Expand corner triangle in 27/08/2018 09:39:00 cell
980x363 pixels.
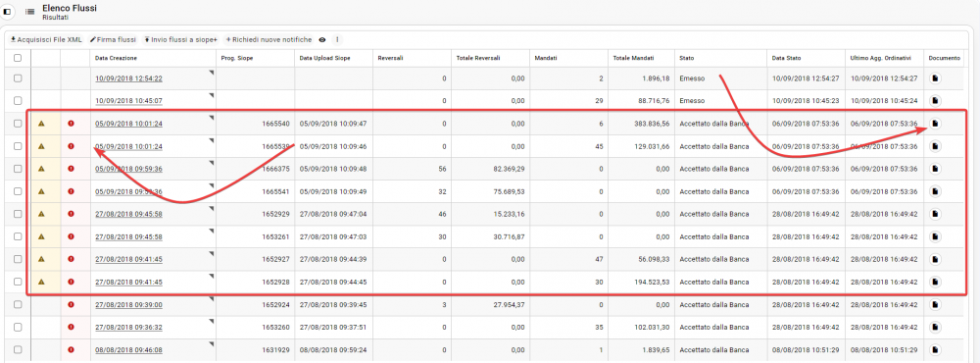click(x=212, y=298)
